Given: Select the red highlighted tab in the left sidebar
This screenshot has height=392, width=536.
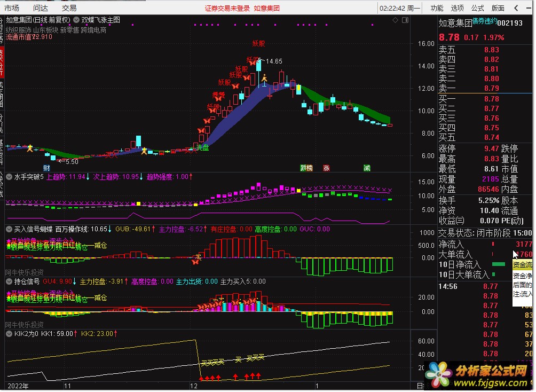Looking at the screenshot, I should [x=2, y=62].
